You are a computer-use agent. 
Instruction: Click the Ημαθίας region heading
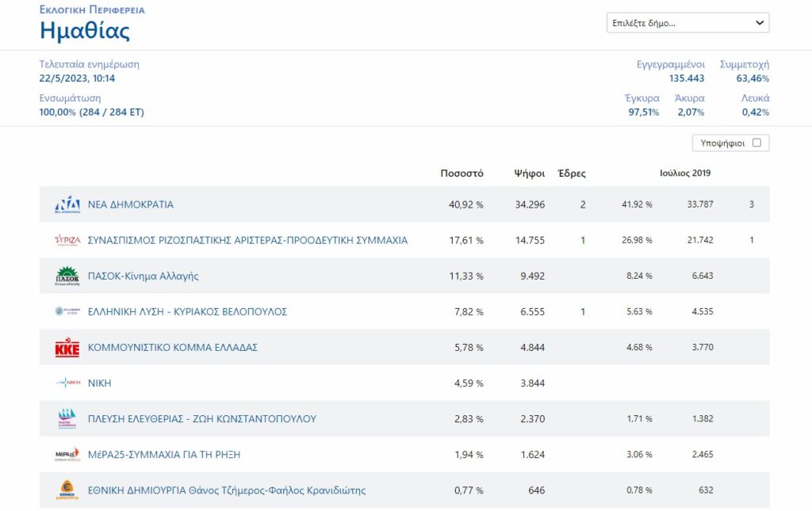[85, 31]
